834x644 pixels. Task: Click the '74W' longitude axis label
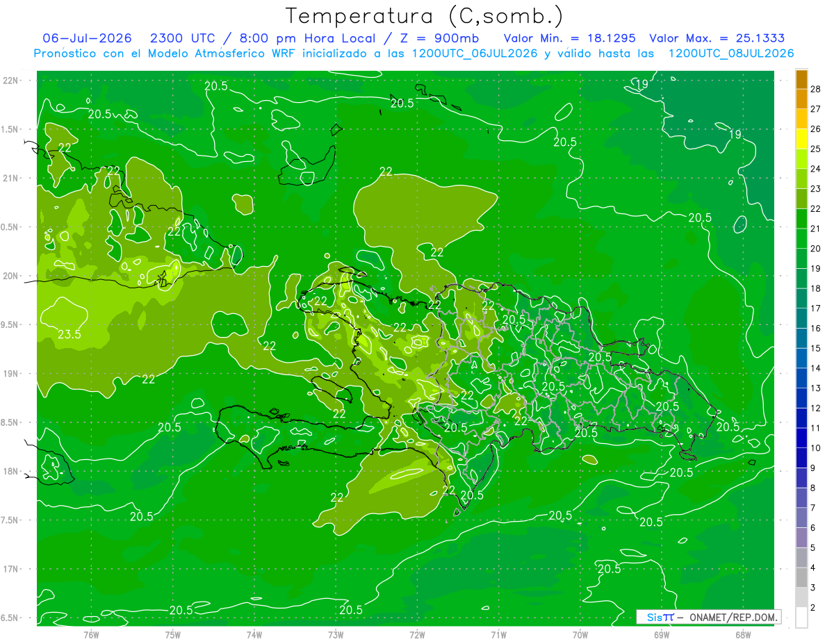254,634
